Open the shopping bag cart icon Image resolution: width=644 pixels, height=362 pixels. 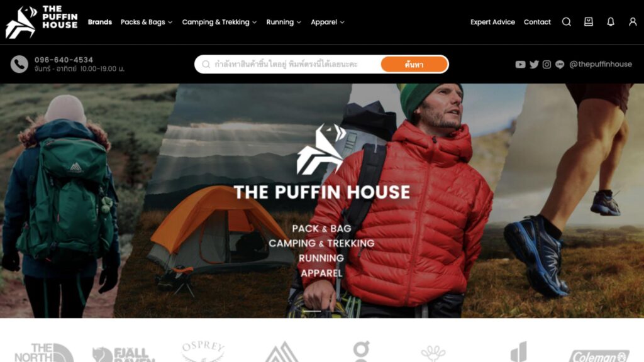[x=589, y=22]
